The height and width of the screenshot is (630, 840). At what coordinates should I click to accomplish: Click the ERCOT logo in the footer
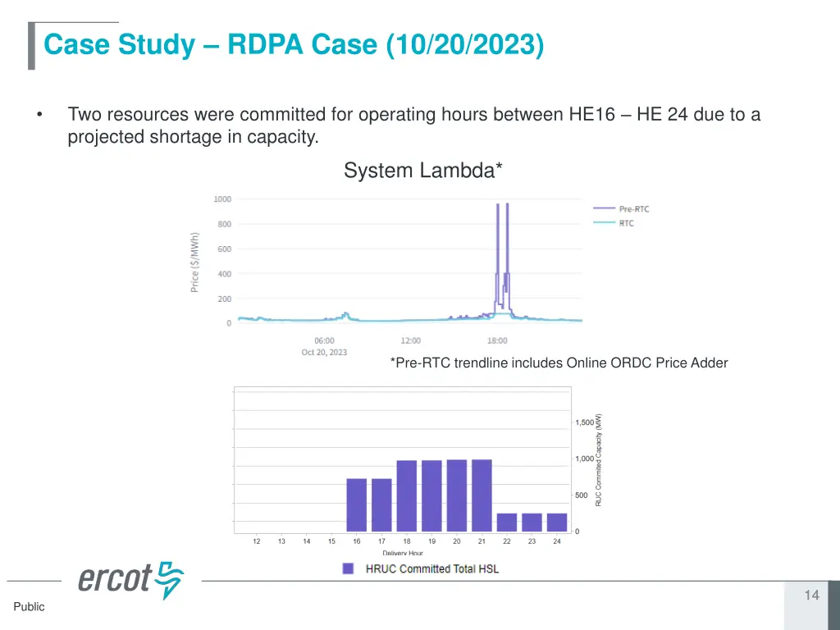click(130, 580)
